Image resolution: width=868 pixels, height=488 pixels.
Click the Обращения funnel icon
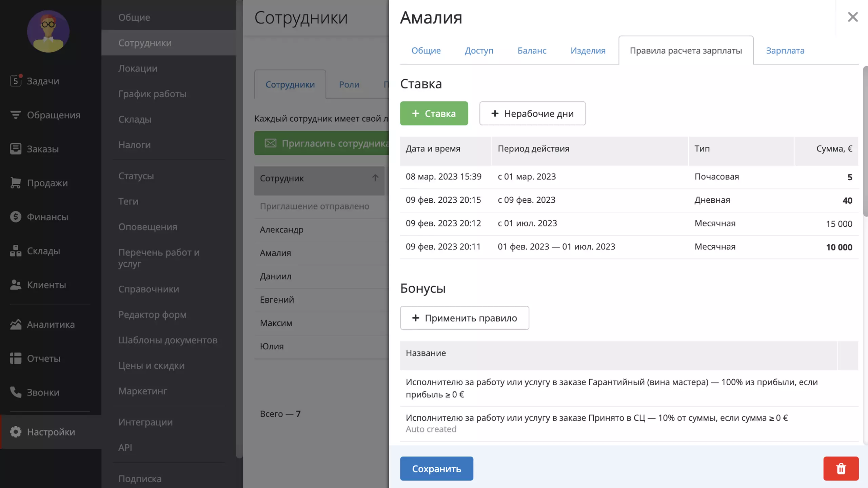(x=16, y=115)
